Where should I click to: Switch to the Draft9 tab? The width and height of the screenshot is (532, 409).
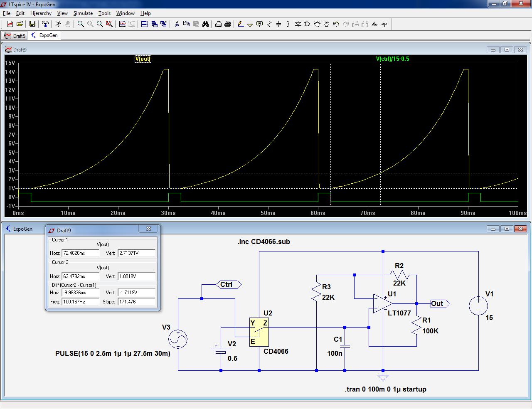click(x=15, y=36)
